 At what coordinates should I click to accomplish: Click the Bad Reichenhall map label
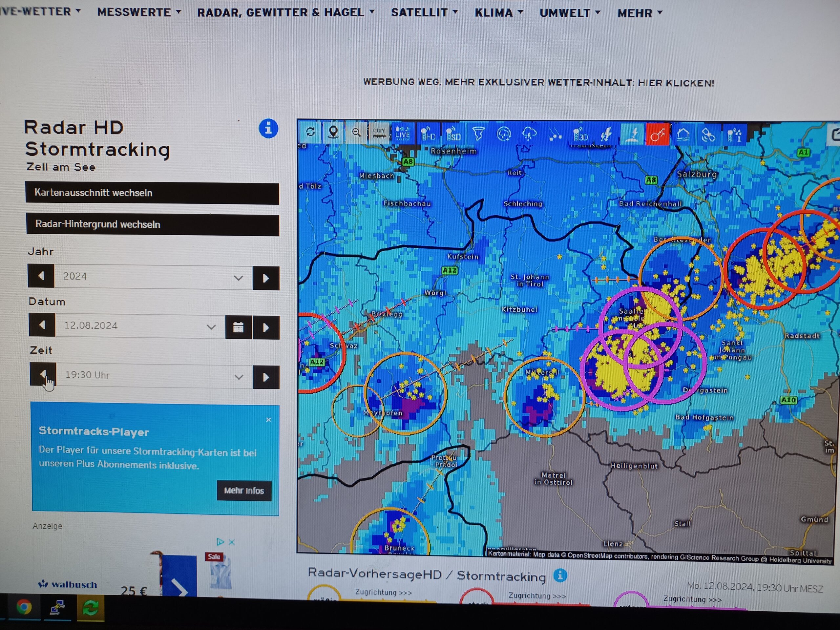point(650,203)
